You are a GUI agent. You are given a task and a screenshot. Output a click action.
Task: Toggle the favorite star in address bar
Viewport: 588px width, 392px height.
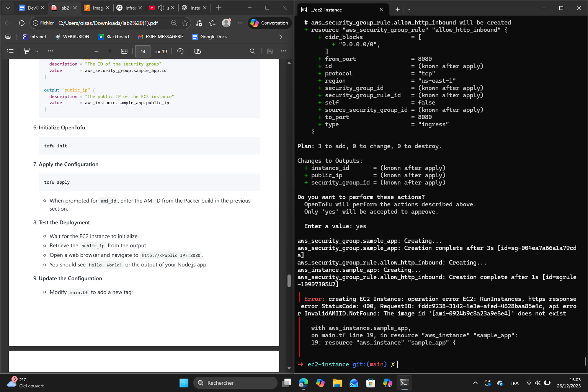pyautogui.click(x=185, y=23)
